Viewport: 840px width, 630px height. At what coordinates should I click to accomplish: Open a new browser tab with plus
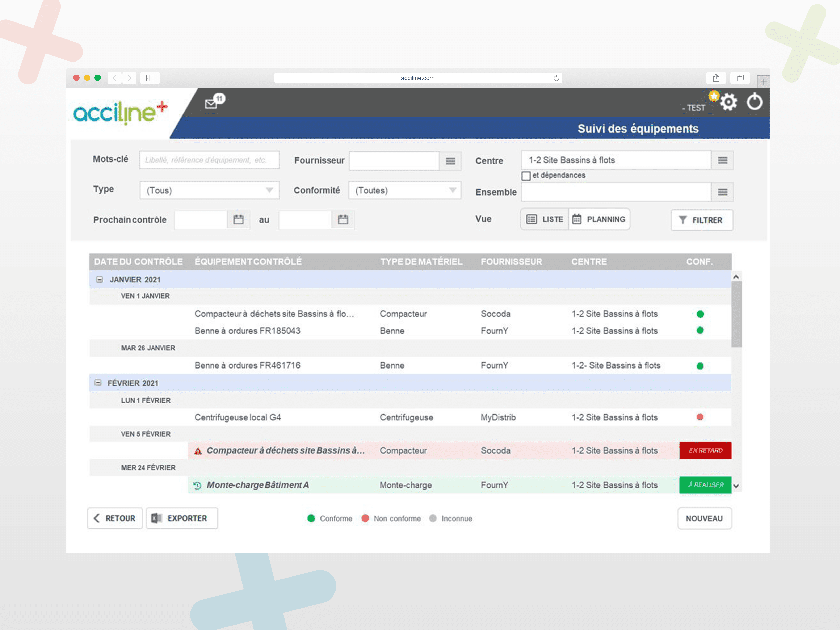click(x=763, y=82)
